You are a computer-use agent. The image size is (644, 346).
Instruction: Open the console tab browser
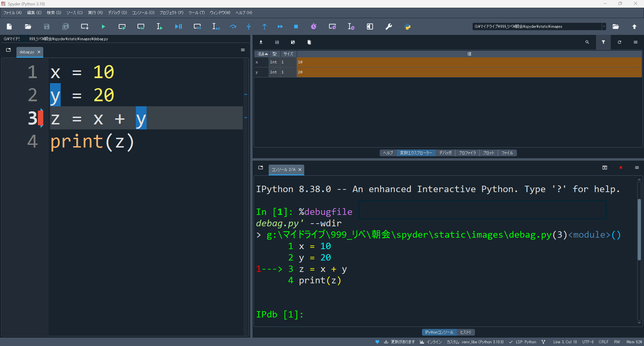point(261,168)
